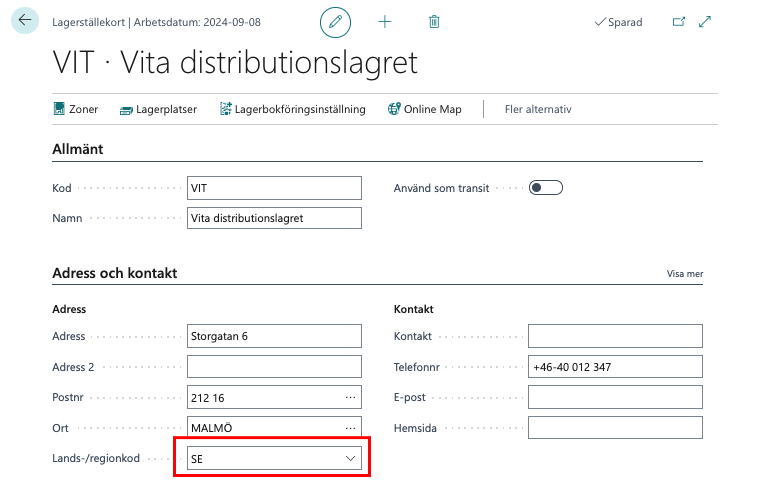Click the Namn field
Screen dimensions: 763x481
(274, 218)
